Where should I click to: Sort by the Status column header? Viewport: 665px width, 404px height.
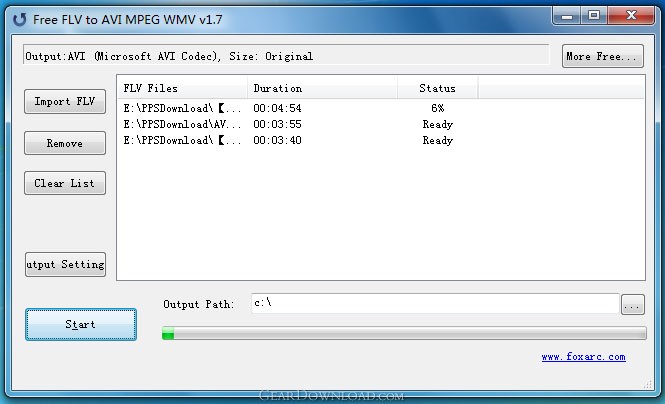click(438, 88)
